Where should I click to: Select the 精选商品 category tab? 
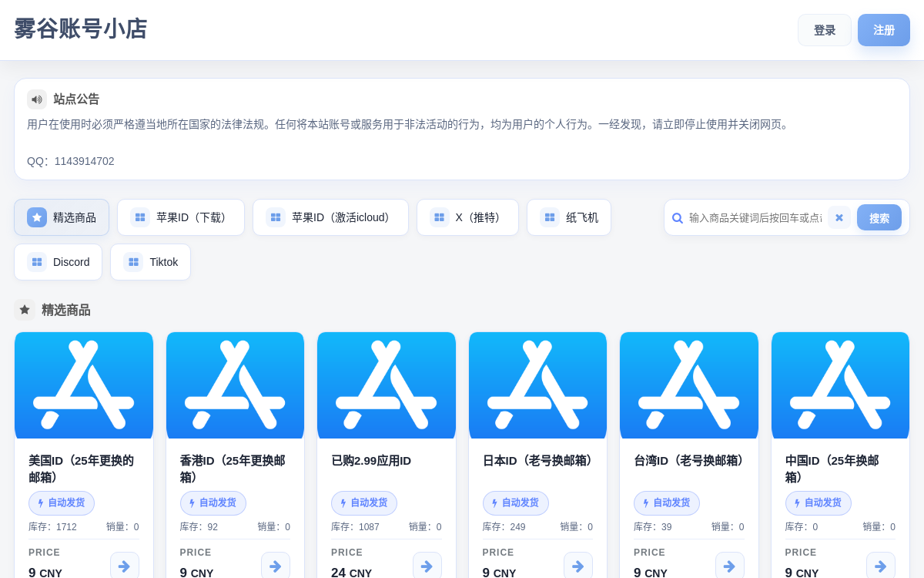pos(62,217)
